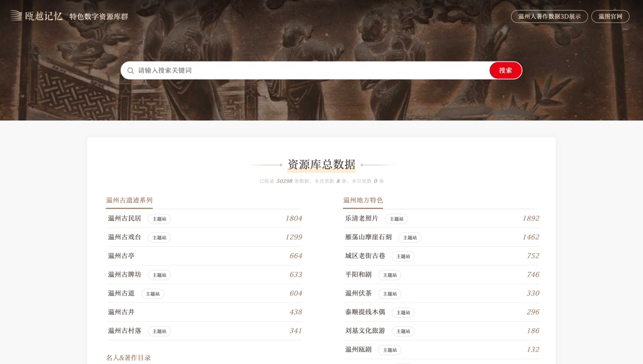Click 特色数字资源库群 header text
Viewport: 643px width, 364px height.
pos(99,17)
